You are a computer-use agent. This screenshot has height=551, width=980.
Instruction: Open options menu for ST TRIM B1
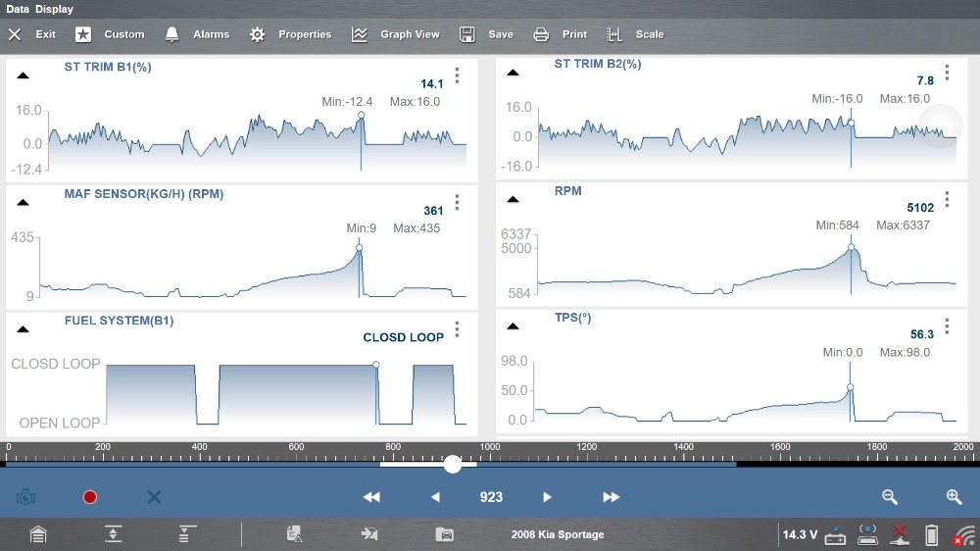(457, 75)
